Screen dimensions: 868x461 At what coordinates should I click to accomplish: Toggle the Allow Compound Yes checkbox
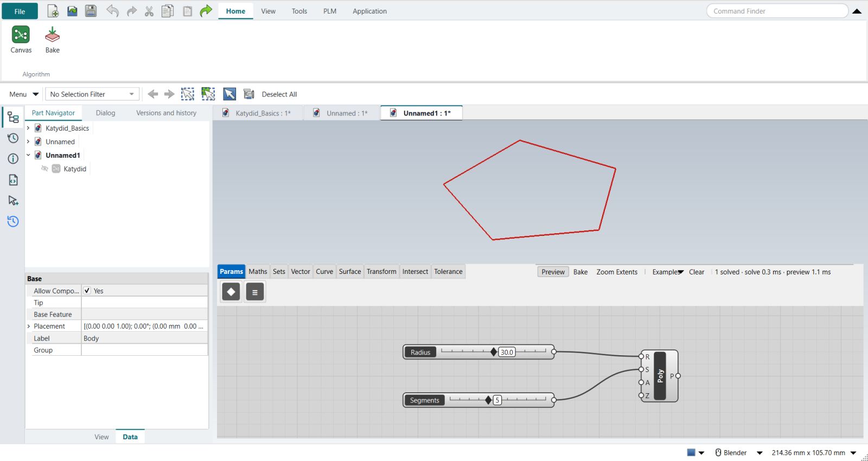point(87,291)
